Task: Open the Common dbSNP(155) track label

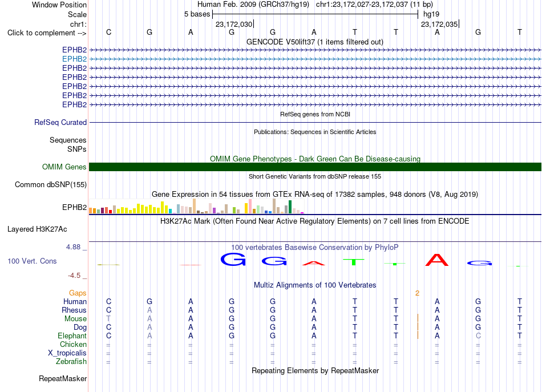Action: coord(51,185)
